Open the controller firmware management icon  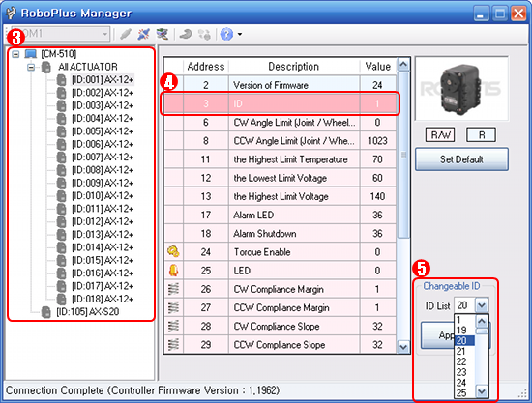point(163,34)
